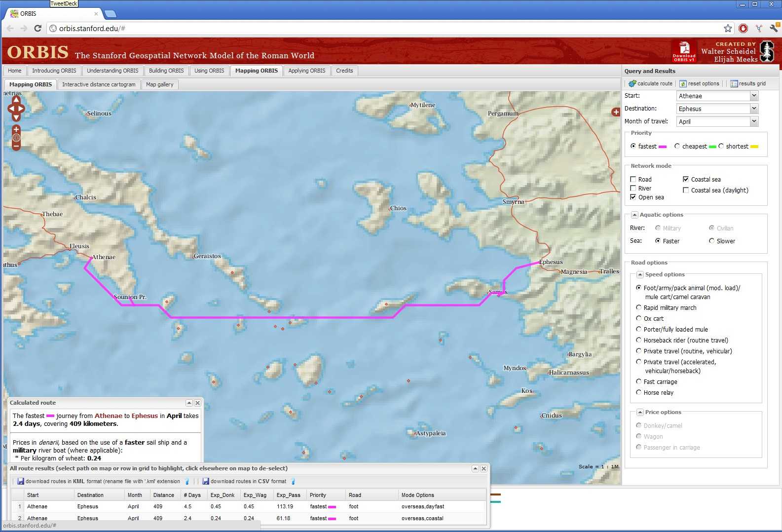Screen dimensions: 782x532
Task: Close the ORBIS browser tab
Action: point(96,14)
